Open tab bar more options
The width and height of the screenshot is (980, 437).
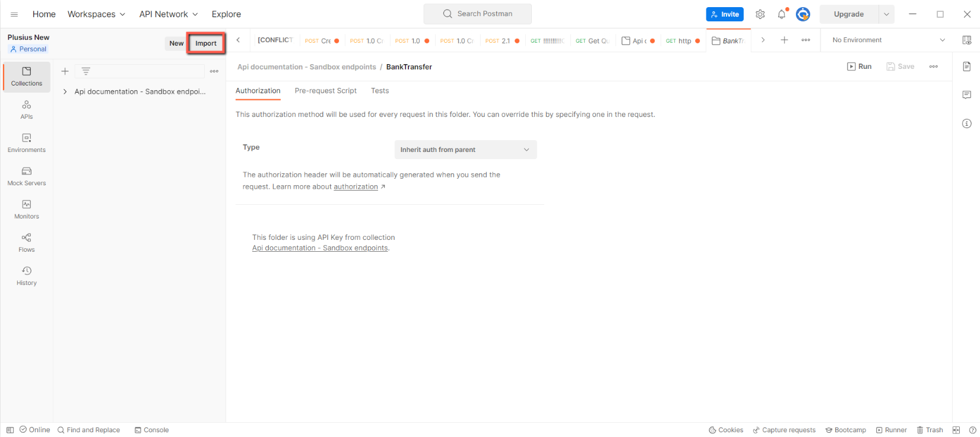[x=805, y=40]
